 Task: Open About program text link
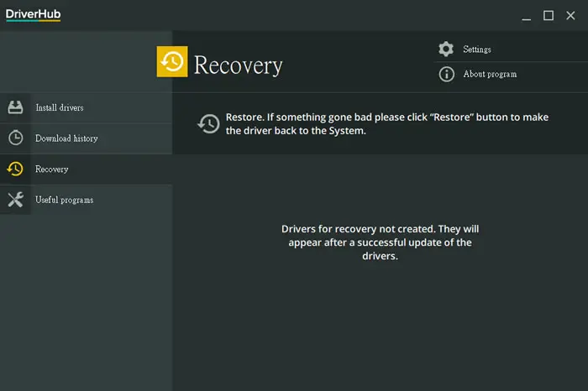click(490, 74)
